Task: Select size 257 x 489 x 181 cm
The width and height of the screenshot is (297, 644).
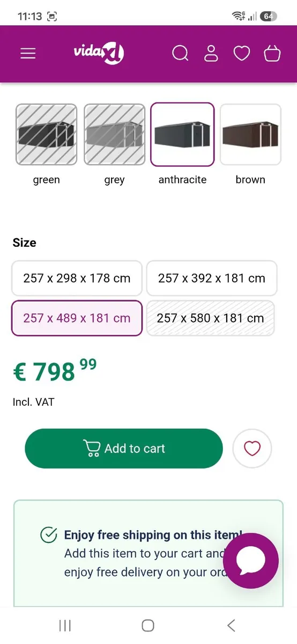Action: pyautogui.click(x=77, y=318)
